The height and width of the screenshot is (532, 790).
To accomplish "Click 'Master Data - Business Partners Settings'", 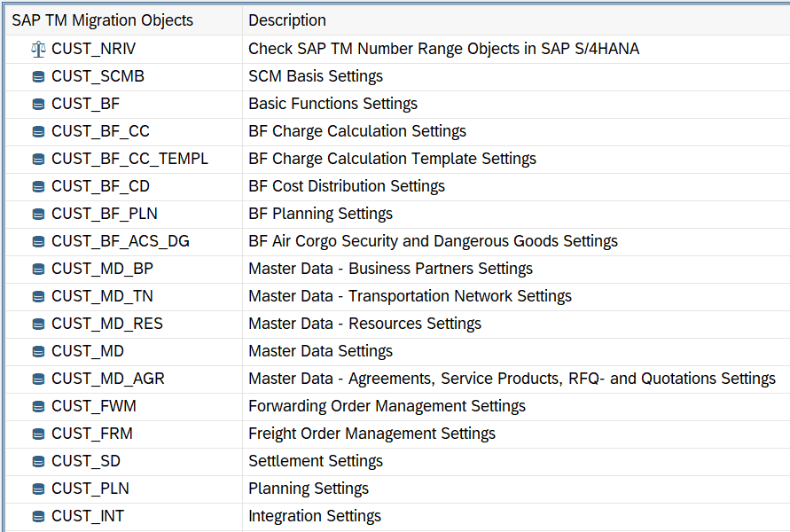I will click(x=390, y=269).
